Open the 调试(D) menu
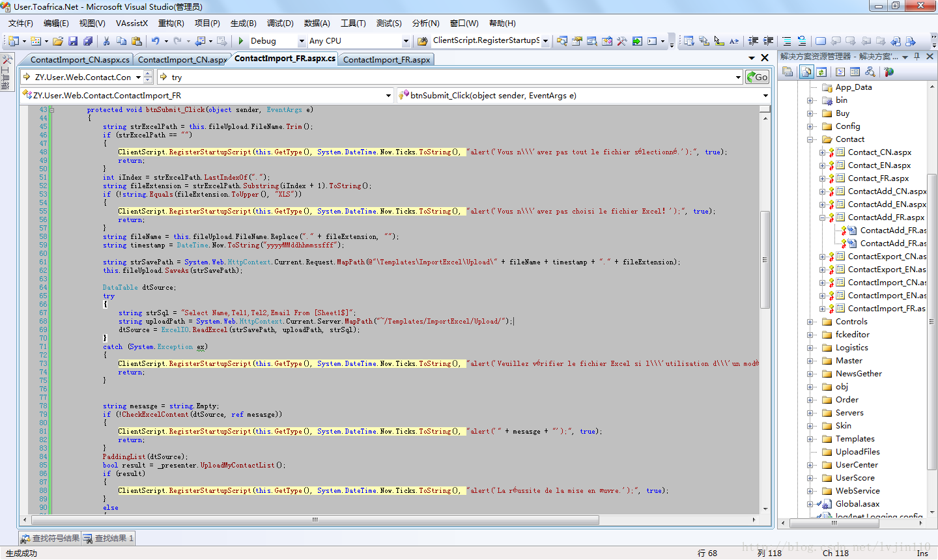The width and height of the screenshot is (938, 560). tap(280, 23)
